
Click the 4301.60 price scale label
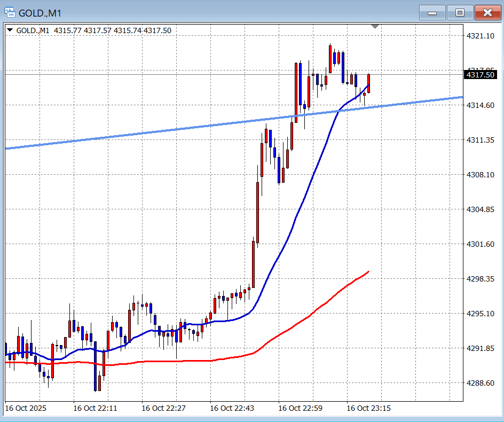click(479, 244)
